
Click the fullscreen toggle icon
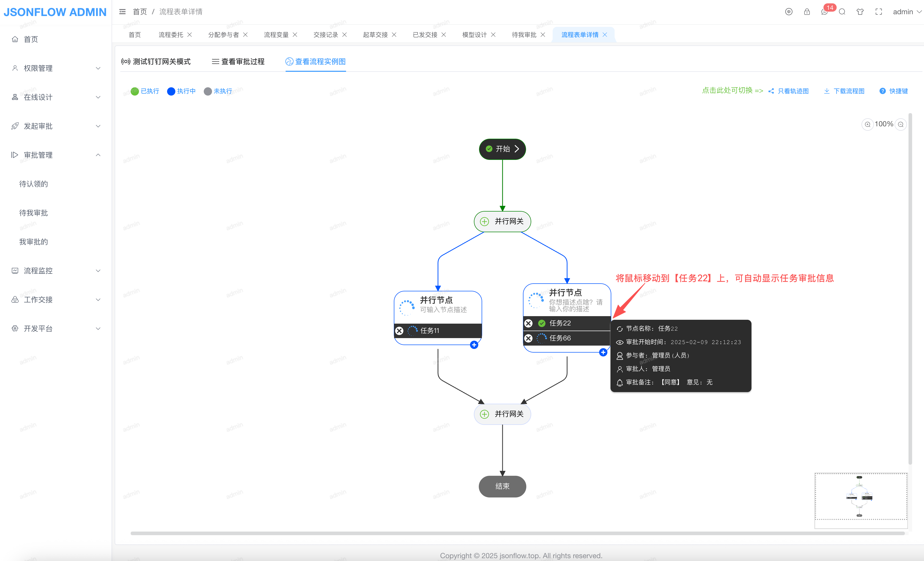[878, 12]
